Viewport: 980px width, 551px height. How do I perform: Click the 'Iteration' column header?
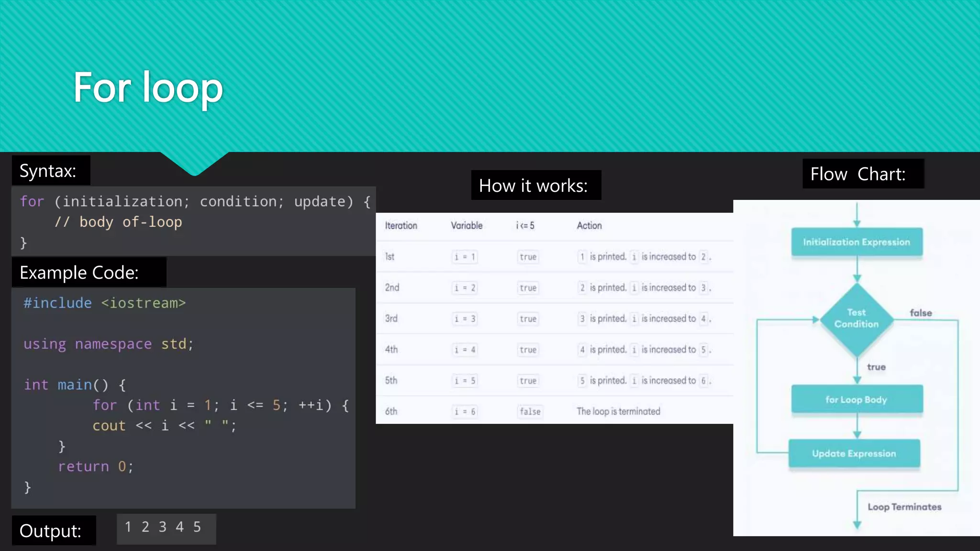tap(401, 226)
